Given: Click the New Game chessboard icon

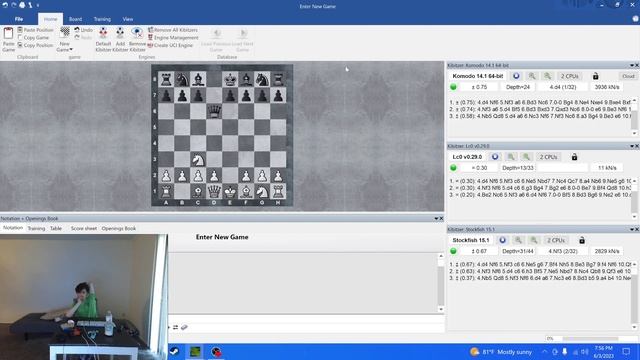Looking at the screenshot, I should (65, 32).
